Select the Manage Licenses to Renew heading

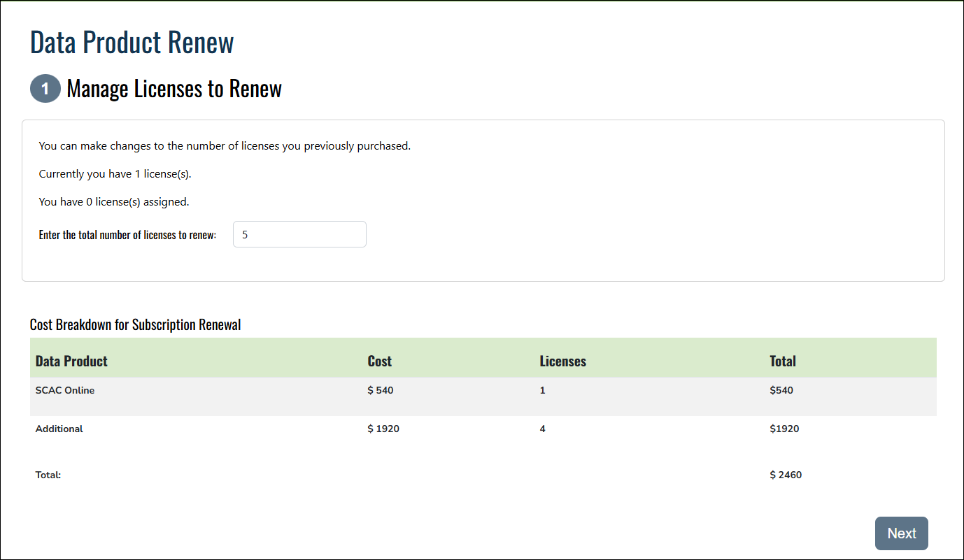[174, 89]
